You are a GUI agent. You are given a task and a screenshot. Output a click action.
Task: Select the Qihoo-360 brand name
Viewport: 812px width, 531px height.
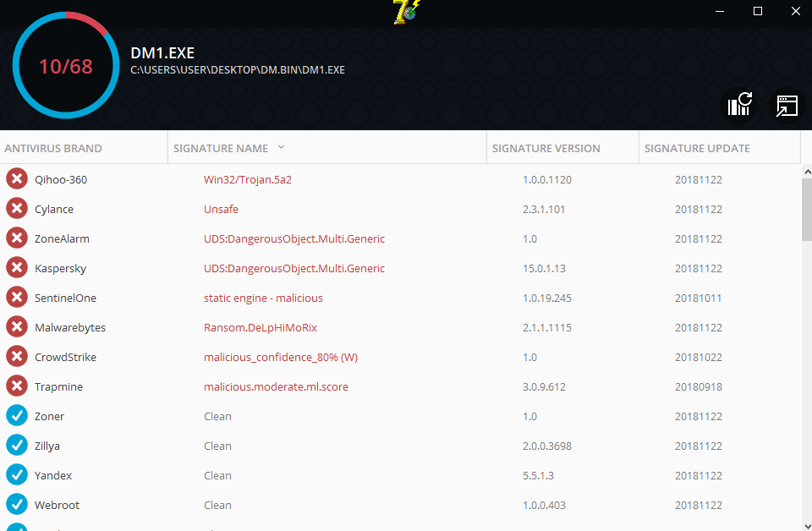(61, 179)
